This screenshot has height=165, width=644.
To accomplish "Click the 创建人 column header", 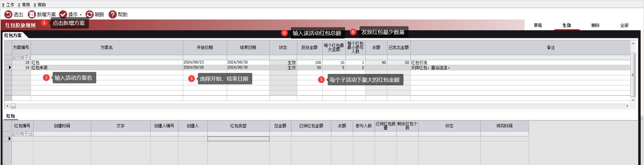I will point(193,126).
